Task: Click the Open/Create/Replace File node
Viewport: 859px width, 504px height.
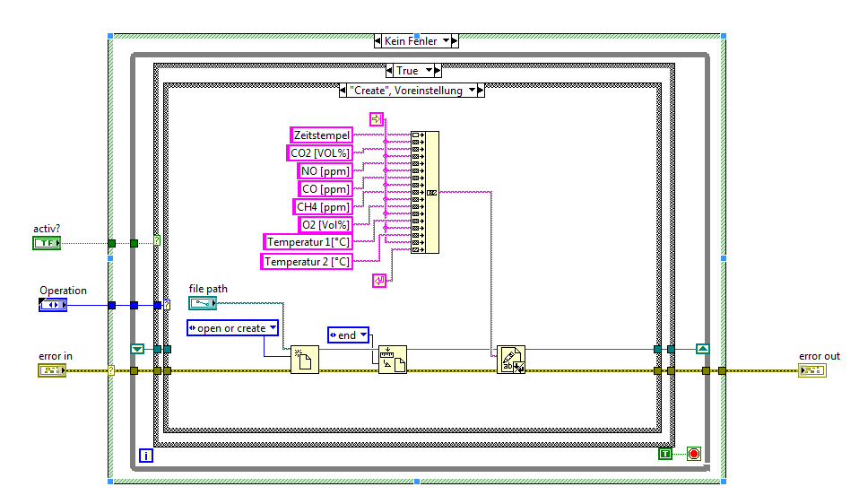Action: pos(305,360)
